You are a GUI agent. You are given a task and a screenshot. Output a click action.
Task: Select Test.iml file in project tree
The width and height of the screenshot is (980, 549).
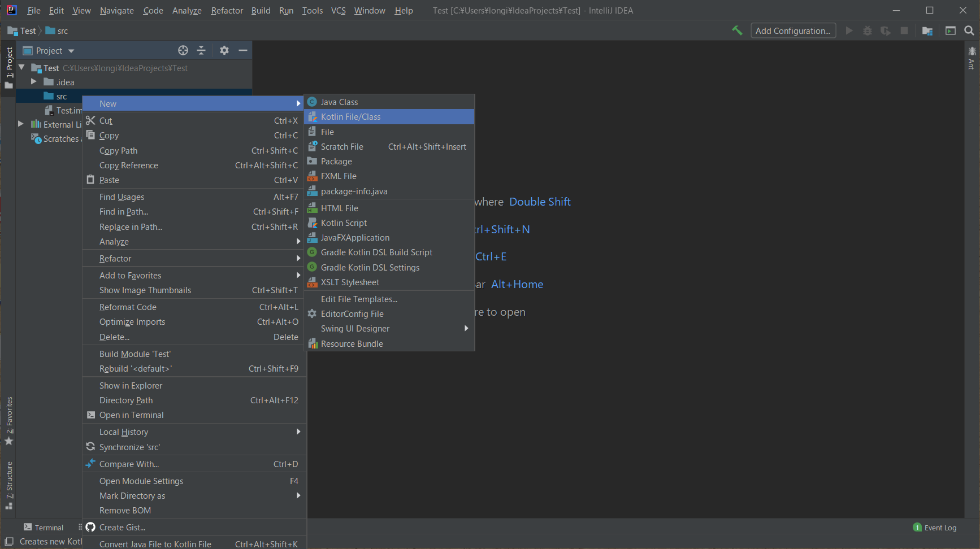click(63, 110)
